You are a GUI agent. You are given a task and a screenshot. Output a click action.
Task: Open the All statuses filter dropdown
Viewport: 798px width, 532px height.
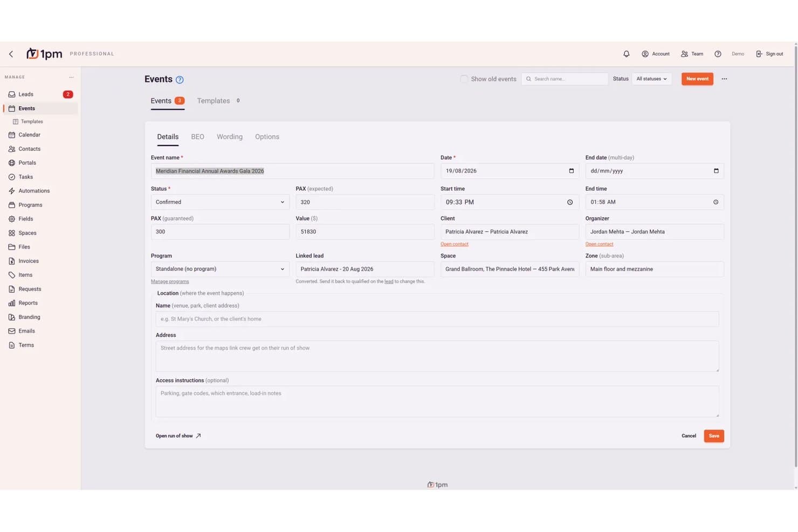pyautogui.click(x=651, y=79)
